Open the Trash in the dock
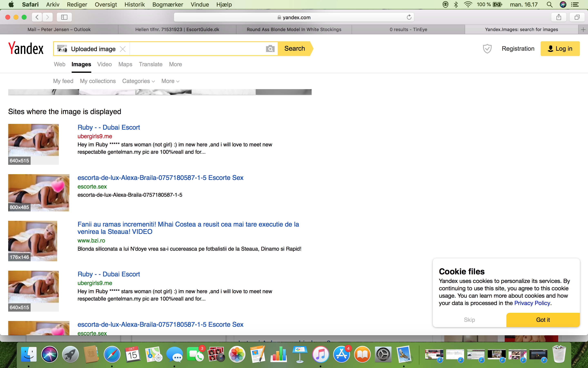The image size is (588, 368). (559, 354)
